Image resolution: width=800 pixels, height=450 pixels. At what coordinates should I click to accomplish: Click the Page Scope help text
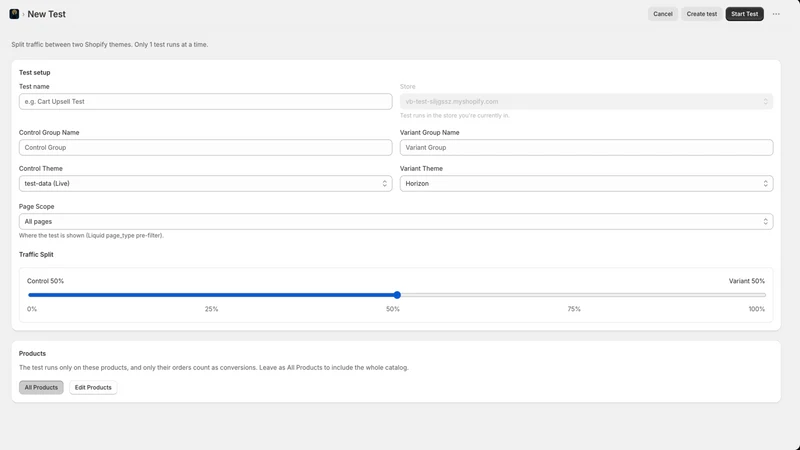click(x=91, y=236)
